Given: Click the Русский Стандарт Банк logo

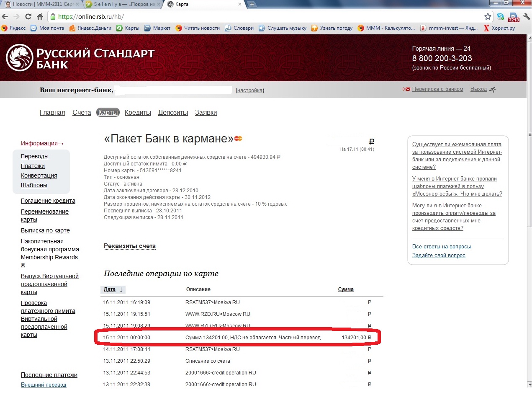Looking at the screenshot, I should pyautogui.click(x=80, y=58).
